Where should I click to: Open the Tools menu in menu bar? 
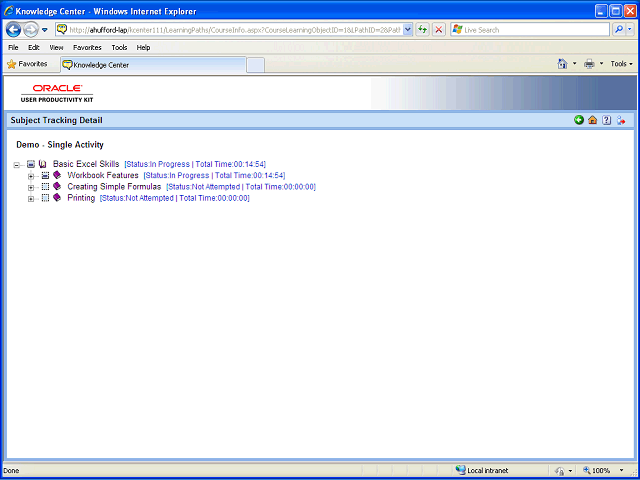(x=119, y=47)
